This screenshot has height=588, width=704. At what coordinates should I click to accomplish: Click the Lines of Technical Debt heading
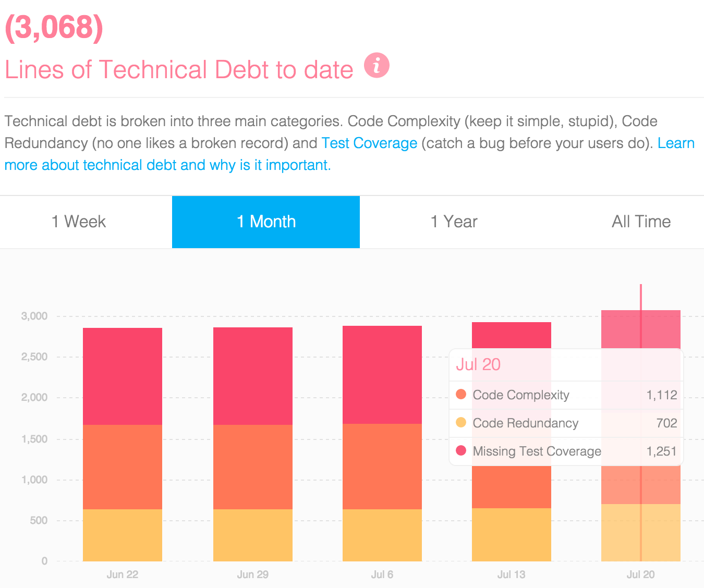(179, 70)
